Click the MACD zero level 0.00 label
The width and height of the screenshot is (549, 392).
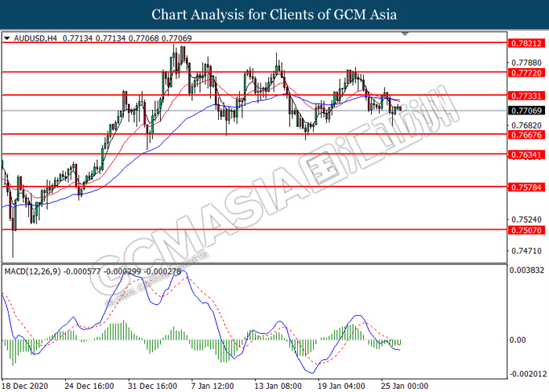coord(518,339)
